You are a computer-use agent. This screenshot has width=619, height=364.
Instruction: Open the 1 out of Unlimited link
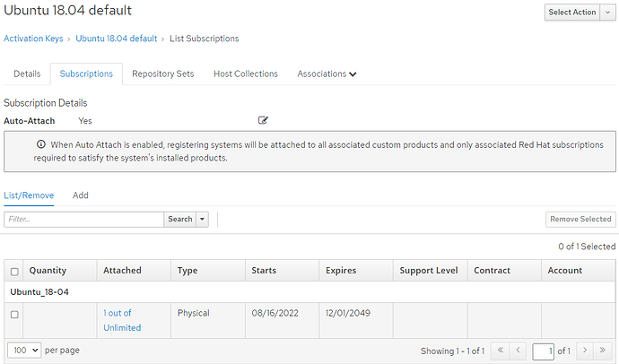pyautogui.click(x=122, y=320)
